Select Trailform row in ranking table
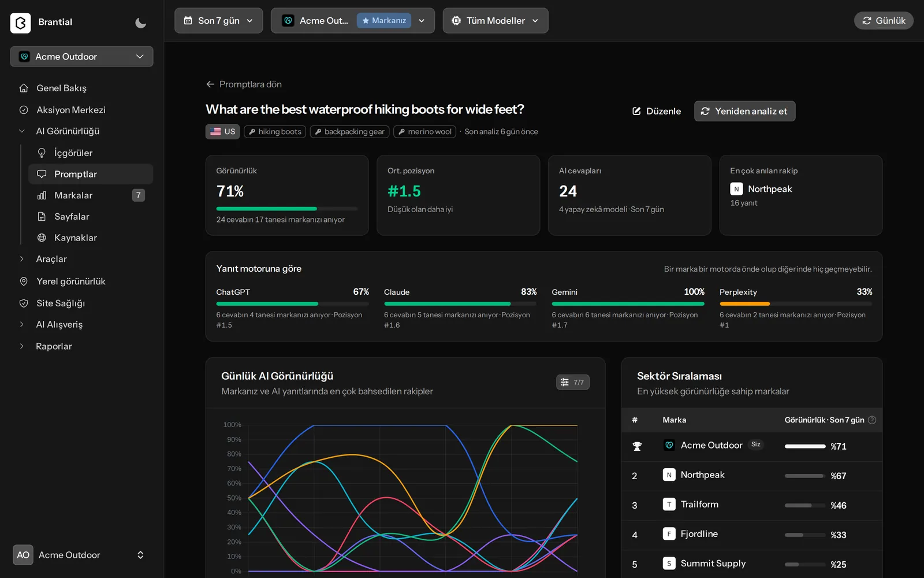 [752, 505]
